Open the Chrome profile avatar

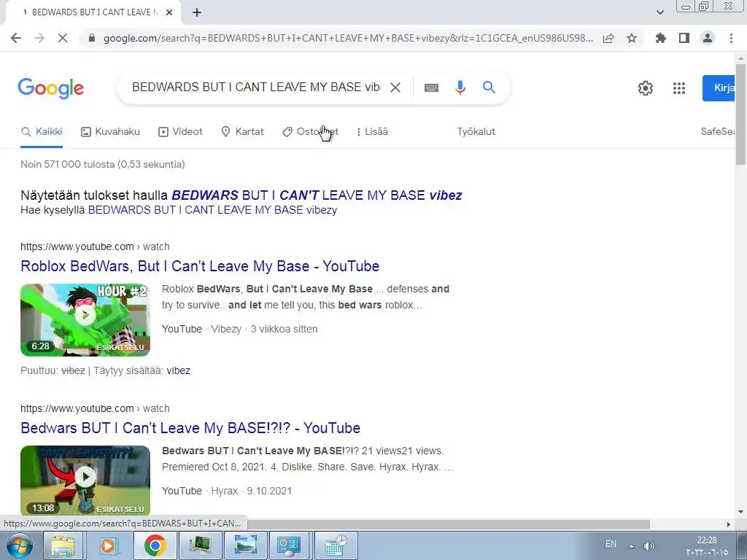[708, 38]
